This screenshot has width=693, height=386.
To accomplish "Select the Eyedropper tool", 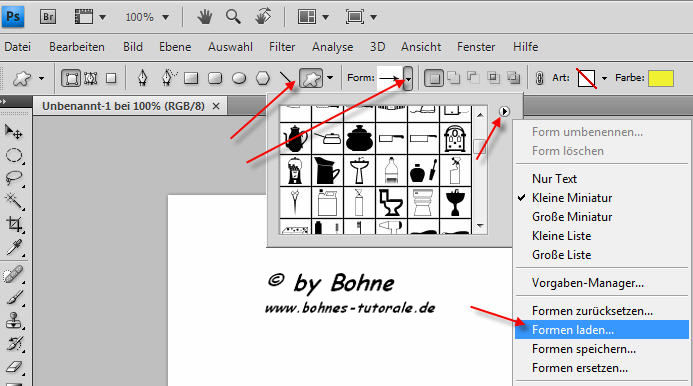I will click(14, 248).
